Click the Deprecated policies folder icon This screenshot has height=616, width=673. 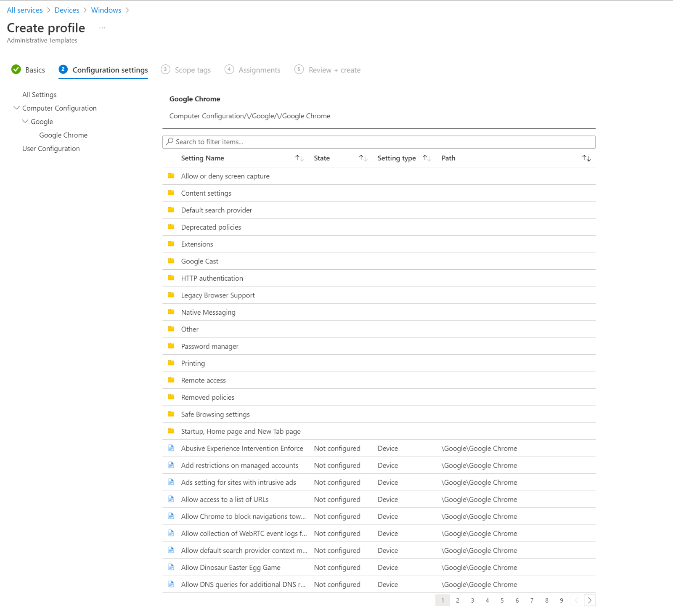point(171,227)
